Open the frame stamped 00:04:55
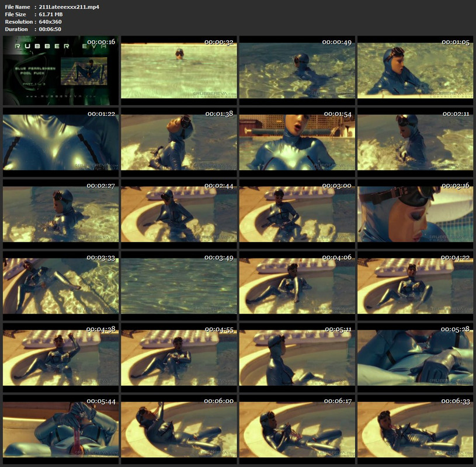The height and width of the screenshot is (467, 476). [x=179, y=357]
